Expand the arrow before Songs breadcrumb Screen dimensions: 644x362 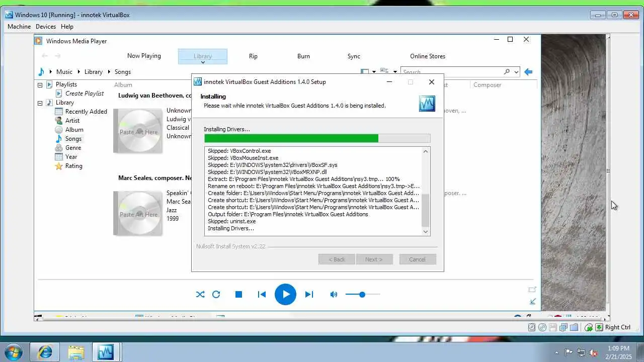tap(109, 72)
